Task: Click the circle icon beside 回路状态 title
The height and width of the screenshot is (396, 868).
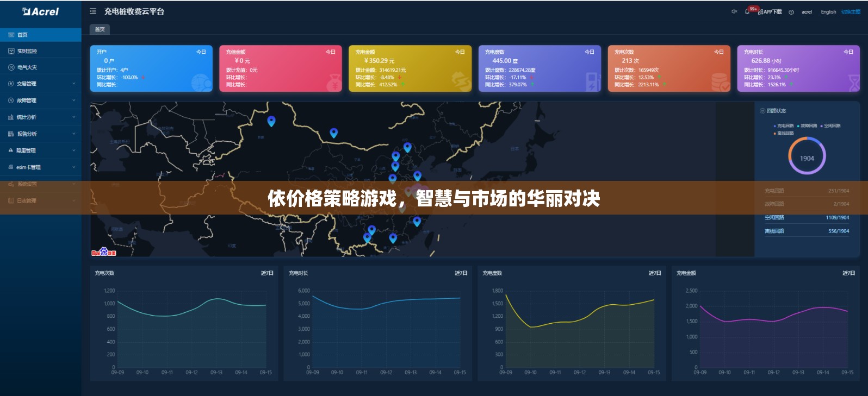Action: (x=762, y=111)
